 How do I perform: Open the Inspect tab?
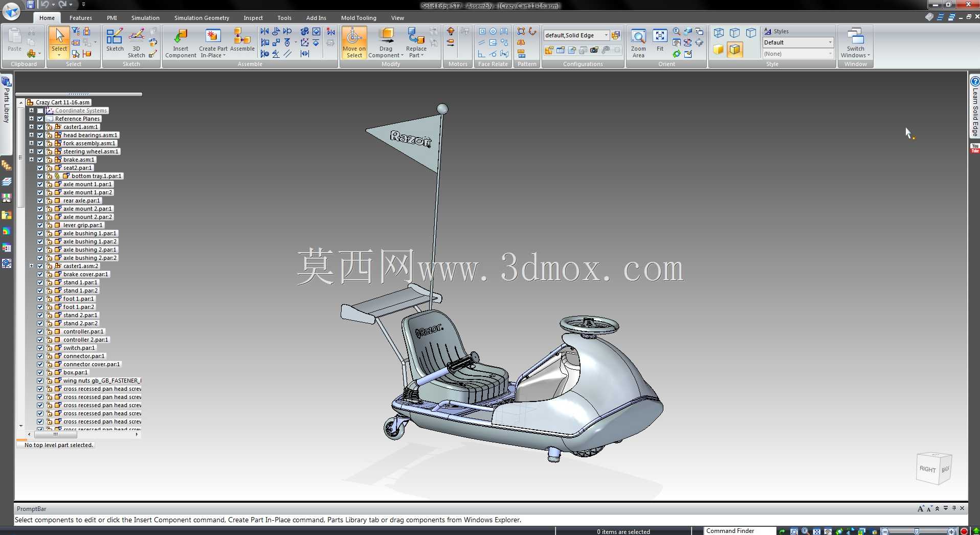(x=253, y=18)
